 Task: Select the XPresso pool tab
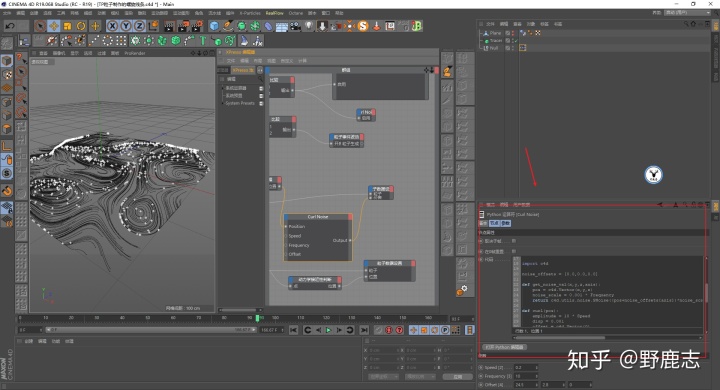(243, 70)
